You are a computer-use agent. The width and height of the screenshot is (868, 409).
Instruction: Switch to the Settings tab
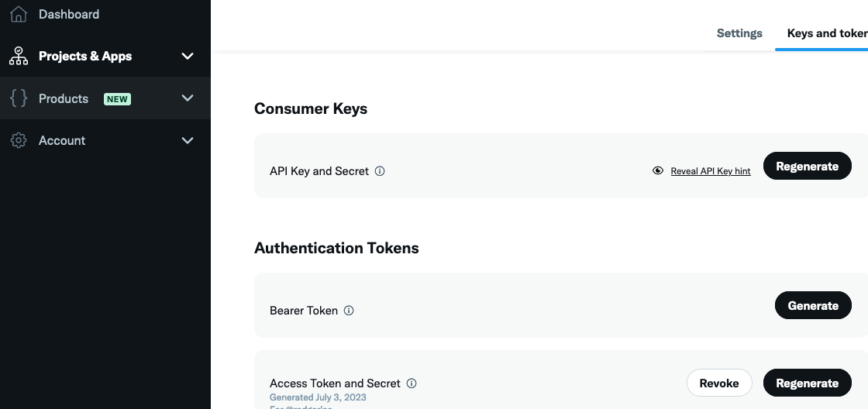click(739, 33)
